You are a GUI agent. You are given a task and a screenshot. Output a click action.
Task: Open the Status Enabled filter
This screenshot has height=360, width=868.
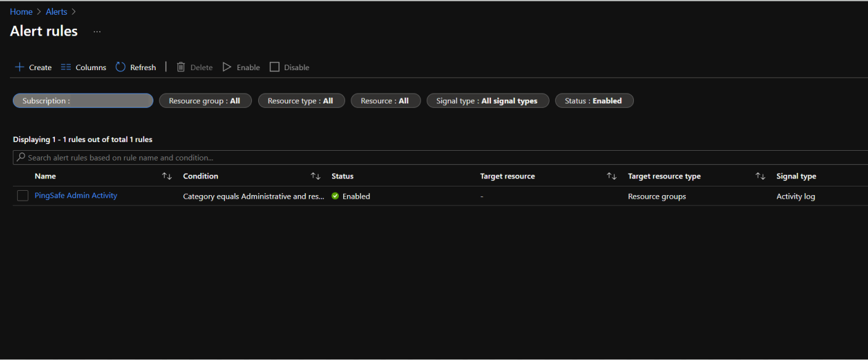point(594,101)
